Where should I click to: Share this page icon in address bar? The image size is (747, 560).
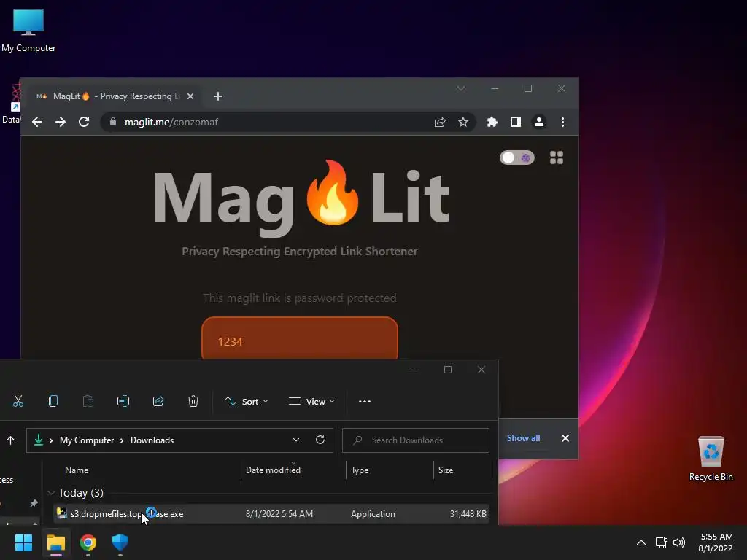(440, 122)
